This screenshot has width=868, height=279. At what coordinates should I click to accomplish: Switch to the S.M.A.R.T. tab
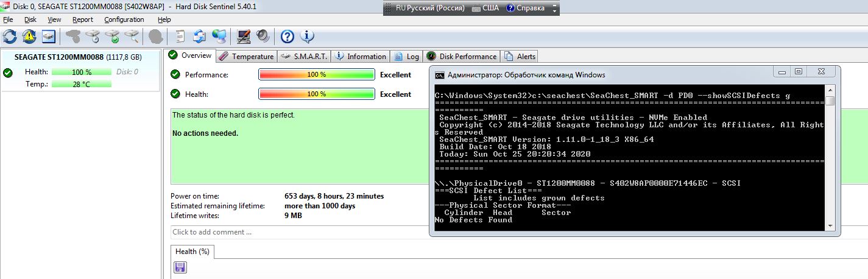click(x=304, y=56)
